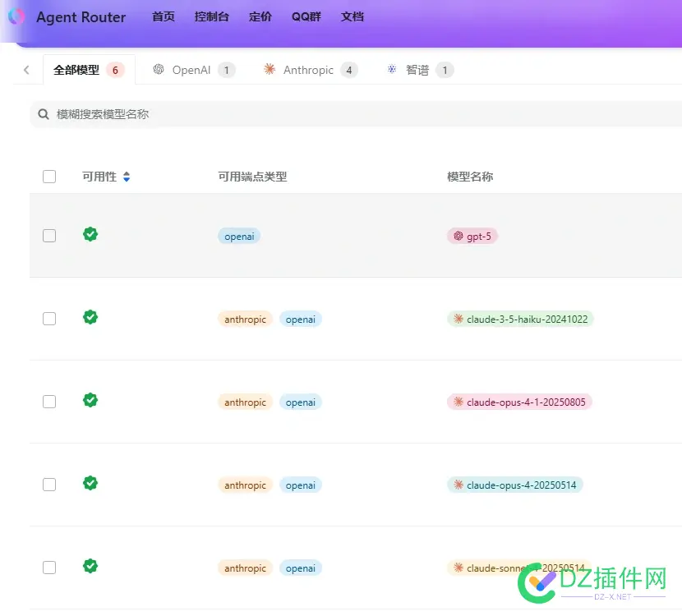
Task: Click the 智谱 icon on its tab
Action: click(x=390, y=70)
